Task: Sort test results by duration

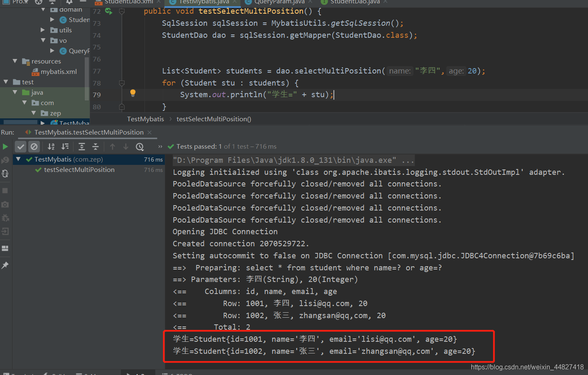Action: (65, 147)
